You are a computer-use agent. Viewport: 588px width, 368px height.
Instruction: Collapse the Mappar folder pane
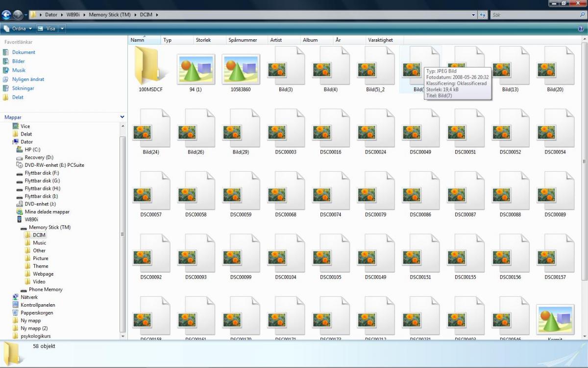pos(122,117)
